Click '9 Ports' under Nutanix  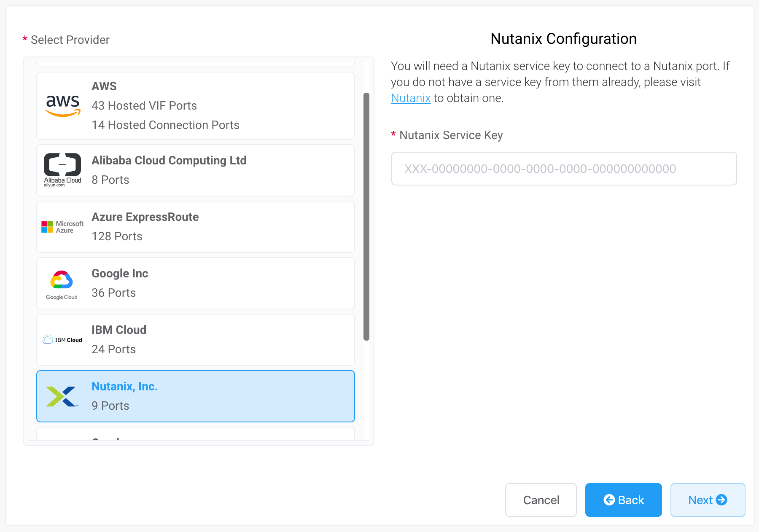tap(110, 406)
